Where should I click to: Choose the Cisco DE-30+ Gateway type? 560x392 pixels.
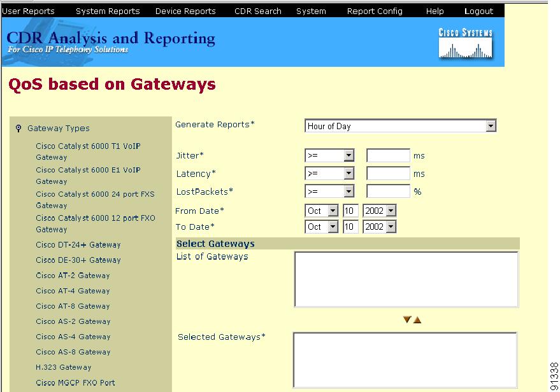click(78, 260)
